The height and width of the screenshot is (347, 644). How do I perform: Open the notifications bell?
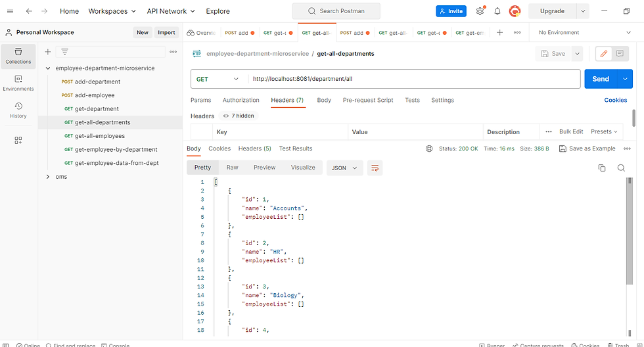(x=497, y=11)
